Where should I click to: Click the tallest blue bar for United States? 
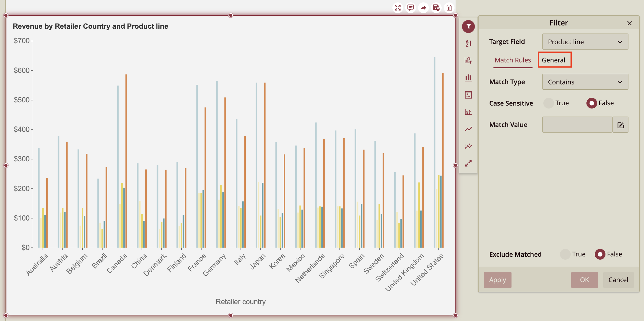point(435,152)
